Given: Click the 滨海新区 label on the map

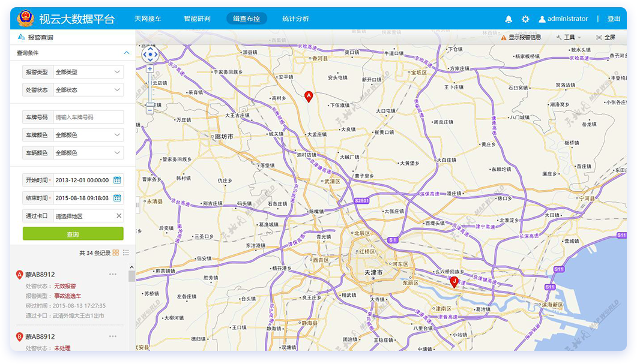Looking at the screenshot, I should point(552,305).
